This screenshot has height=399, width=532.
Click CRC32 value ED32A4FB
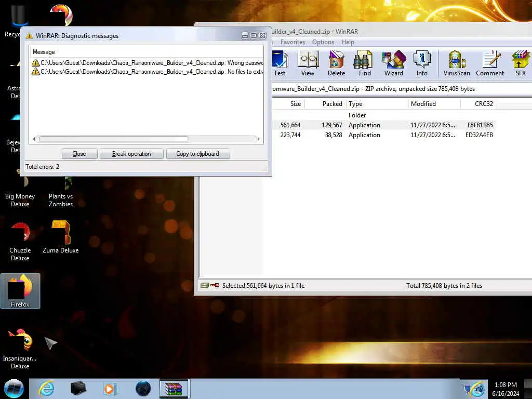pos(479,135)
